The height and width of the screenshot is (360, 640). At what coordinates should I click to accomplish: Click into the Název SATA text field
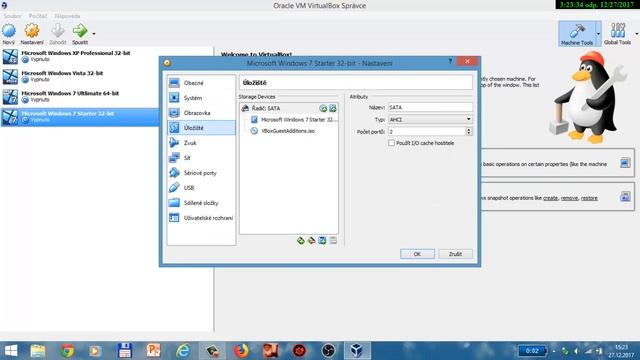click(x=430, y=107)
